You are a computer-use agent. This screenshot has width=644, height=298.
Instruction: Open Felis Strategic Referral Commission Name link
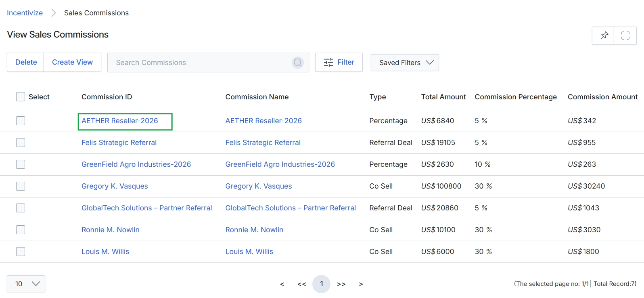point(263,143)
